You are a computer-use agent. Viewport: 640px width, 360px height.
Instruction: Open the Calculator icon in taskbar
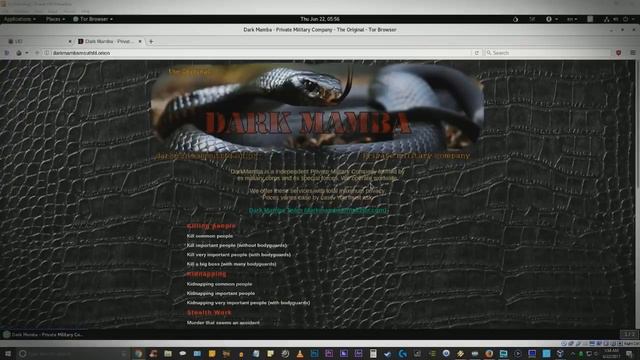click(x=373, y=353)
